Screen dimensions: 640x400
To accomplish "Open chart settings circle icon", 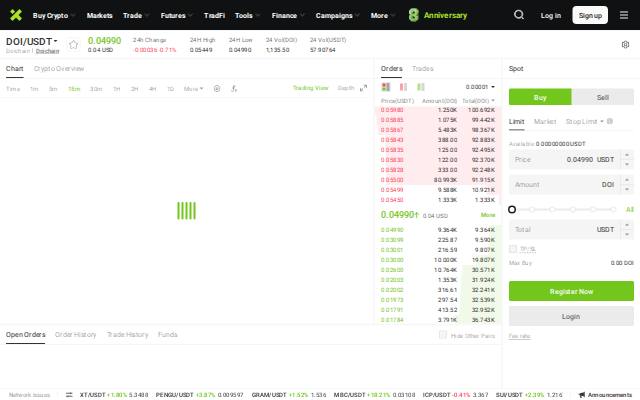I will [x=217, y=89].
